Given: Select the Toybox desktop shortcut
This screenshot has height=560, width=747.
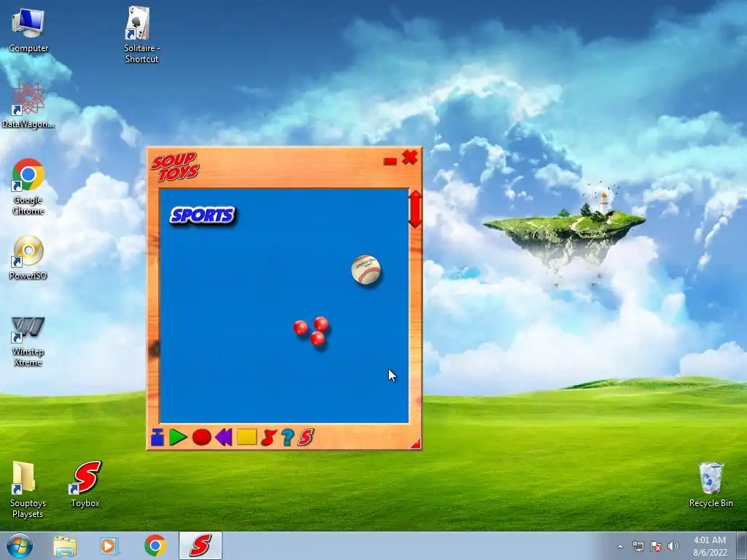Looking at the screenshot, I should (x=85, y=484).
